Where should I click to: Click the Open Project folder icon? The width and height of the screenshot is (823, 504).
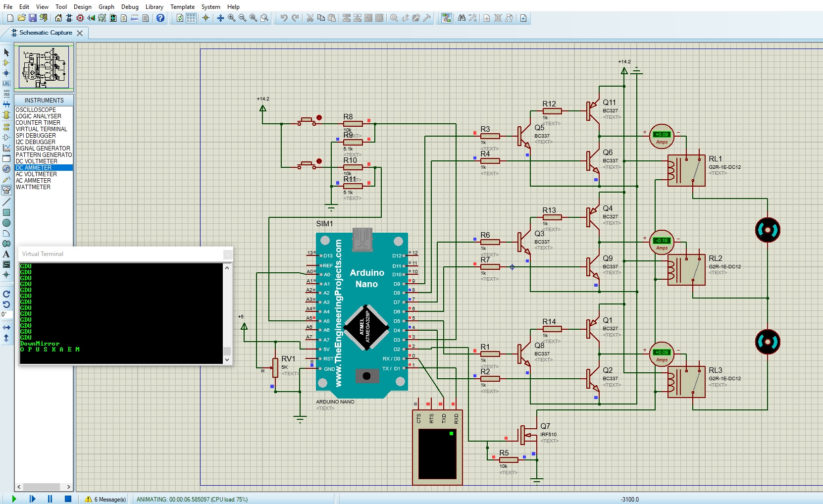click(x=21, y=18)
